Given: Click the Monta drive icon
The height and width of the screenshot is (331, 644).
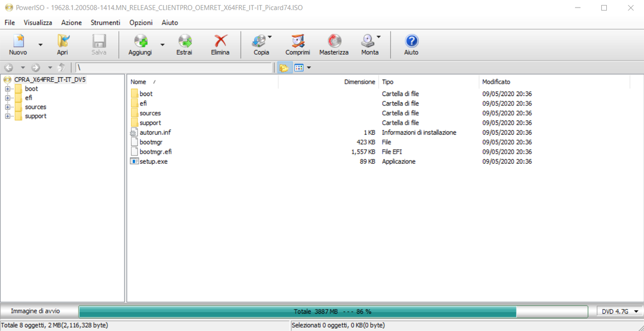Looking at the screenshot, I should [368, 41].
